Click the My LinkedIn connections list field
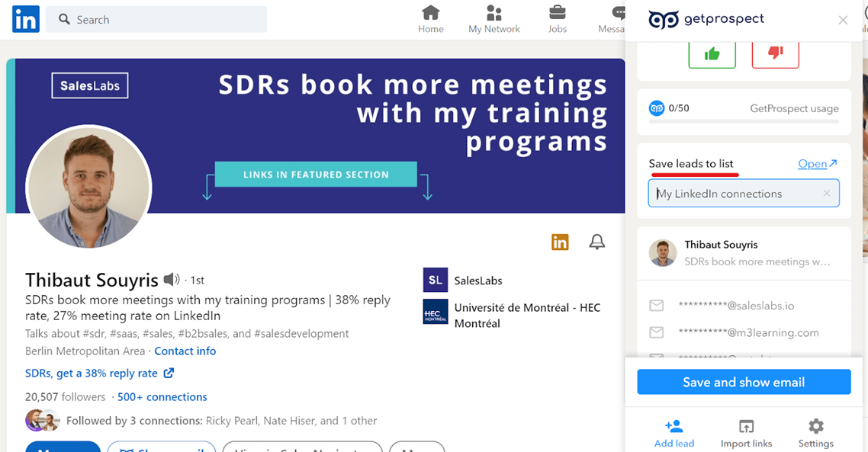The width and height of the screenshot is (868, 452). [744, 193]
